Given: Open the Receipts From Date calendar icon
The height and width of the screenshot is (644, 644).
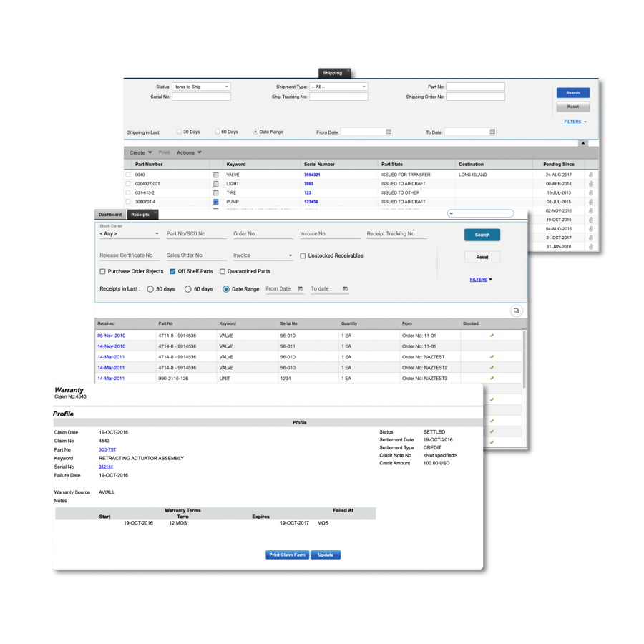Looking at the screenshot, I should coord(301,289).
